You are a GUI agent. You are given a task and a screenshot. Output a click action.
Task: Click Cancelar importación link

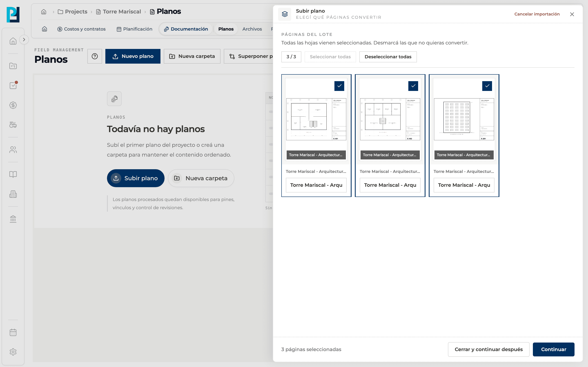[537, 14]
